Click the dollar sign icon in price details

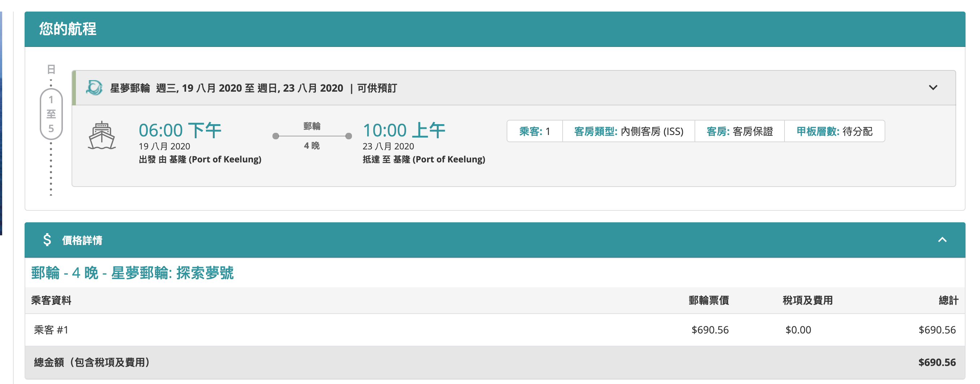47,240
